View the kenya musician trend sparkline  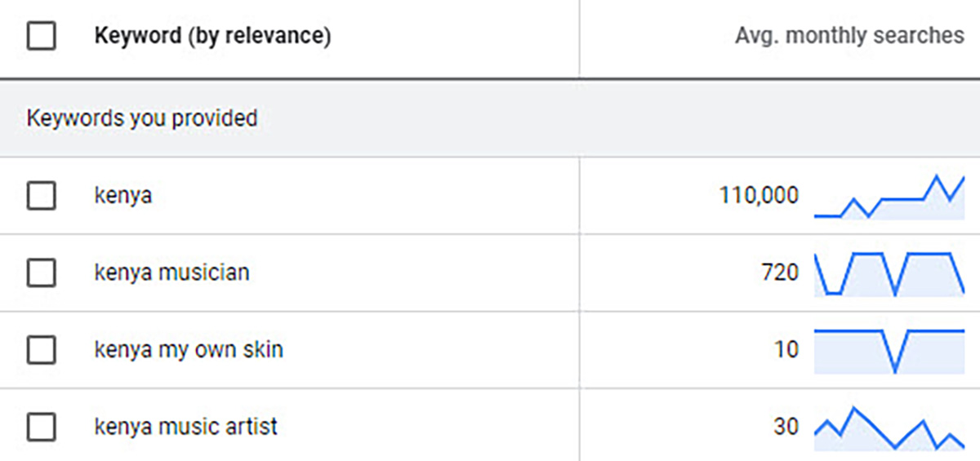[x=889, y=273]
